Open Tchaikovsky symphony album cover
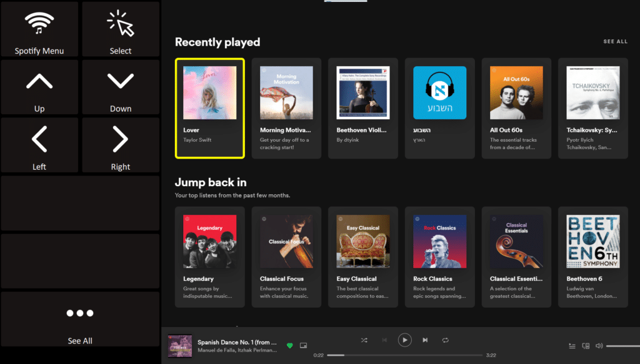The width and height of the screenshot is (640, 364). [593, 93]
